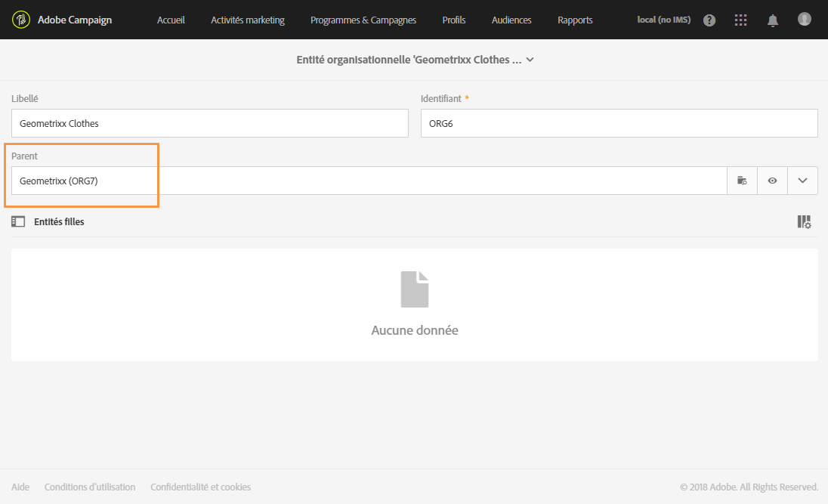Screen dimensions: 828x504
Task: Configure the Entités filles list columns
Action: point(804,222)
